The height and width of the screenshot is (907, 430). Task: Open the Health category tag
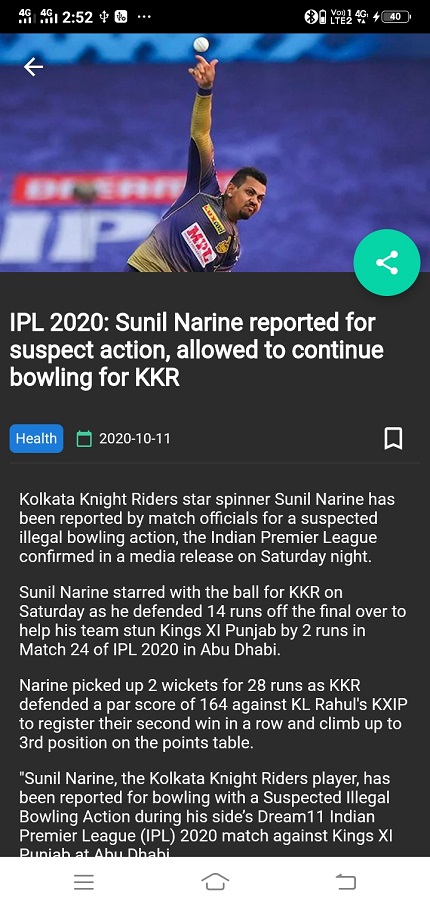pyautogui.click(x=36, y=438)
